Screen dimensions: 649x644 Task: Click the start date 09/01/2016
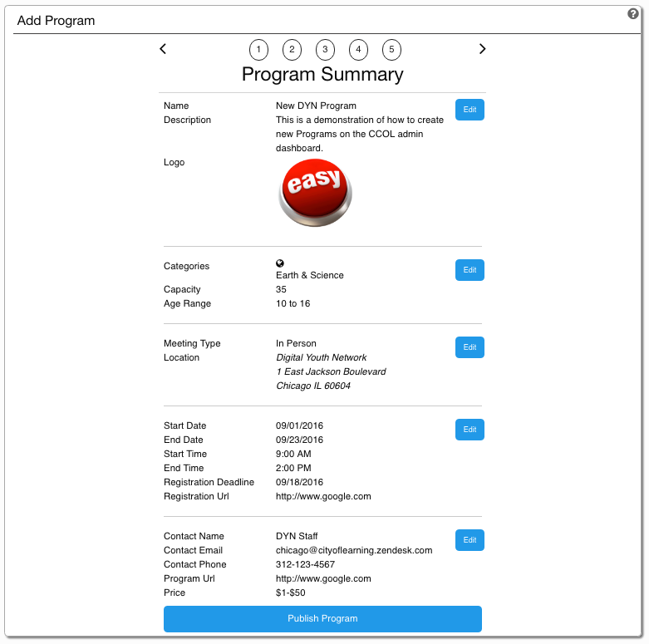point(299,425)
